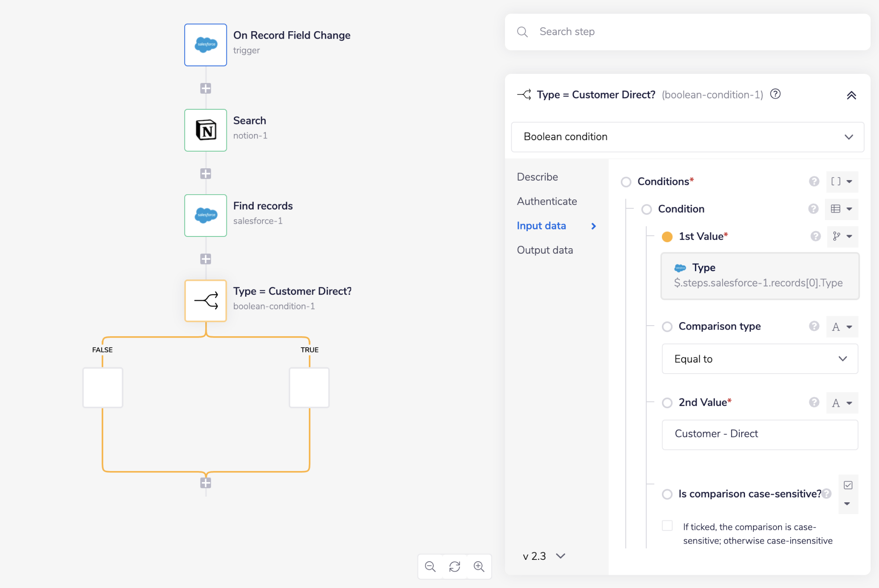Open the Find records Salesforce step
Image resolution: width=879 pixels, height=588 pixels.
click(205, 215)
